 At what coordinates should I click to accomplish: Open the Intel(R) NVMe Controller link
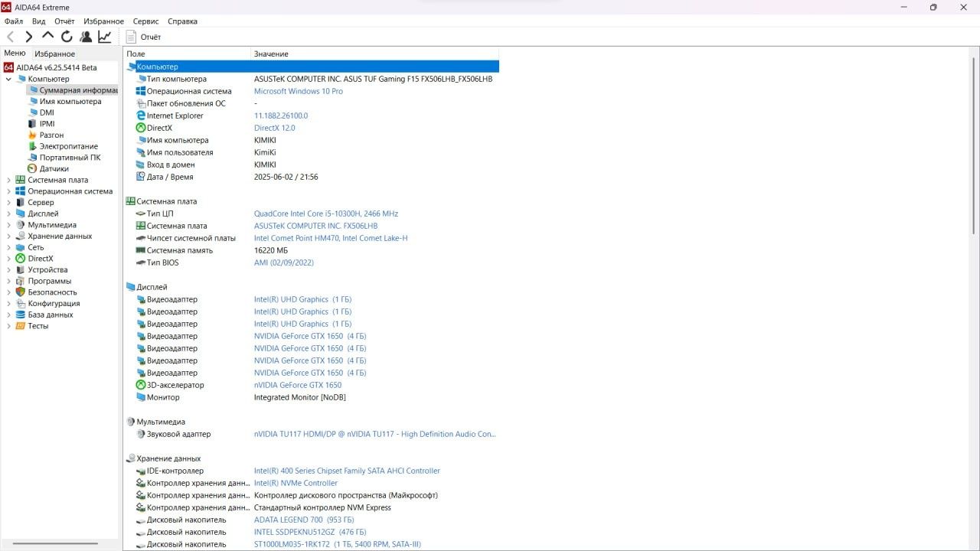click(296, 483)
